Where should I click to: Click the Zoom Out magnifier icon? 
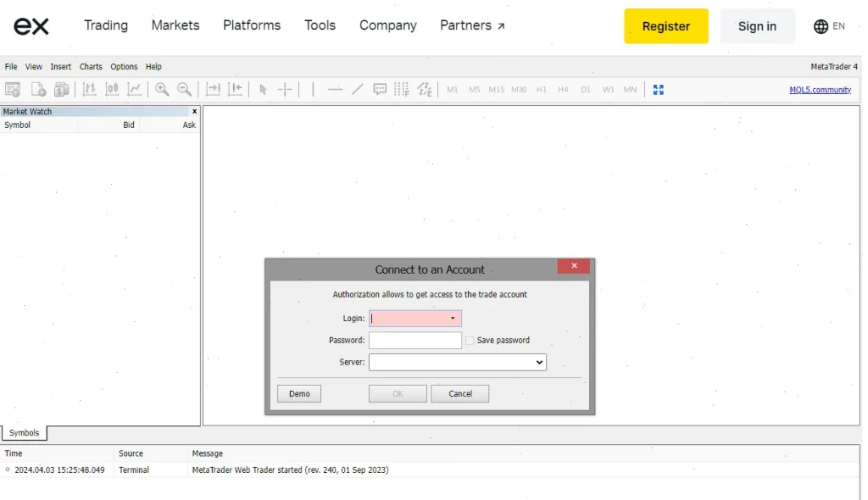184,89
